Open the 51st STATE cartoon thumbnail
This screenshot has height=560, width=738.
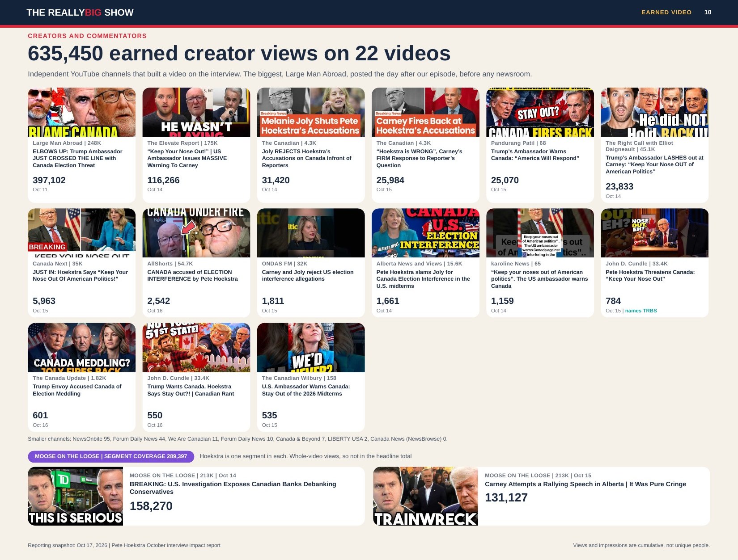196,348
